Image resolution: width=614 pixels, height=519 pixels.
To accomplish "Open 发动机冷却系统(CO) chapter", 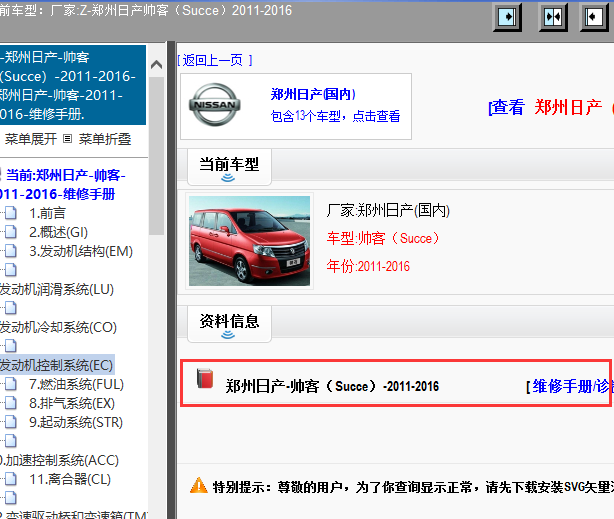I will [58, 327].
